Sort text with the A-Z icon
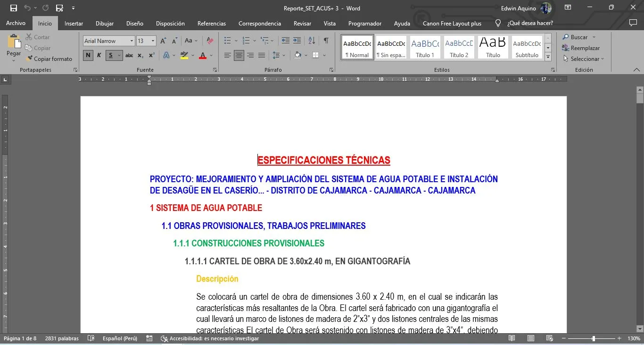This screenshot has width=644, height=345. click(x=312, y=41)
